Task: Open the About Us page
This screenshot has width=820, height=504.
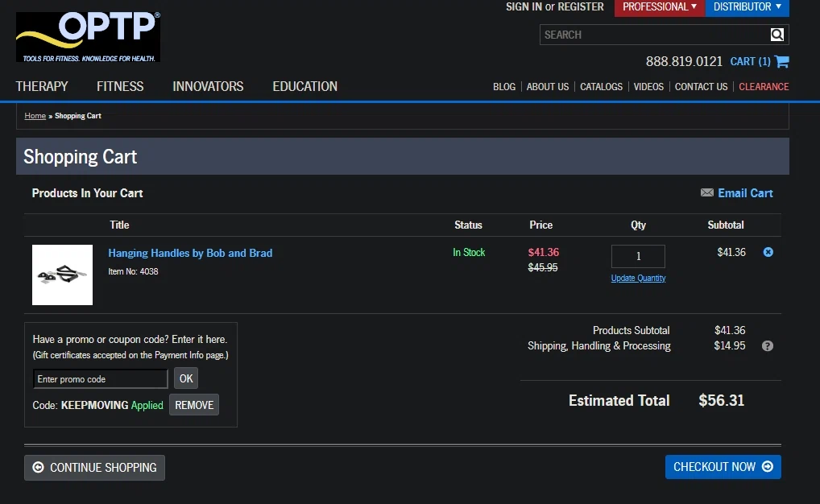Action: click(x=548, y=87)
